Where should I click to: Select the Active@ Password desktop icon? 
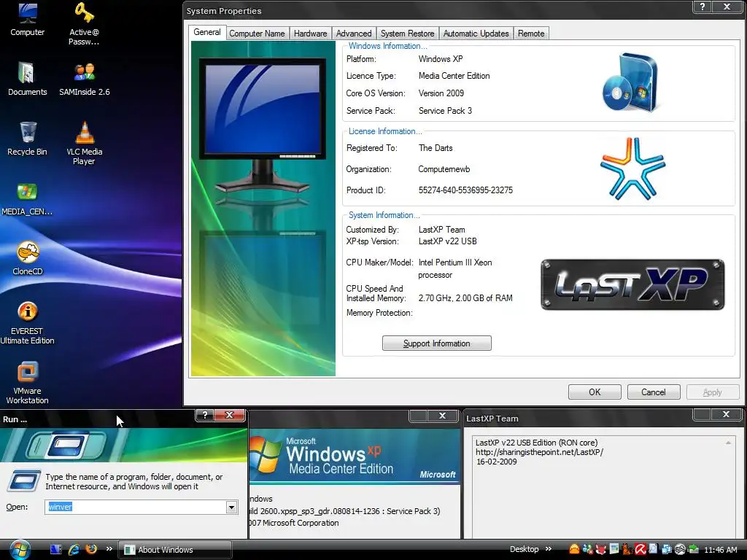[85, 24]
